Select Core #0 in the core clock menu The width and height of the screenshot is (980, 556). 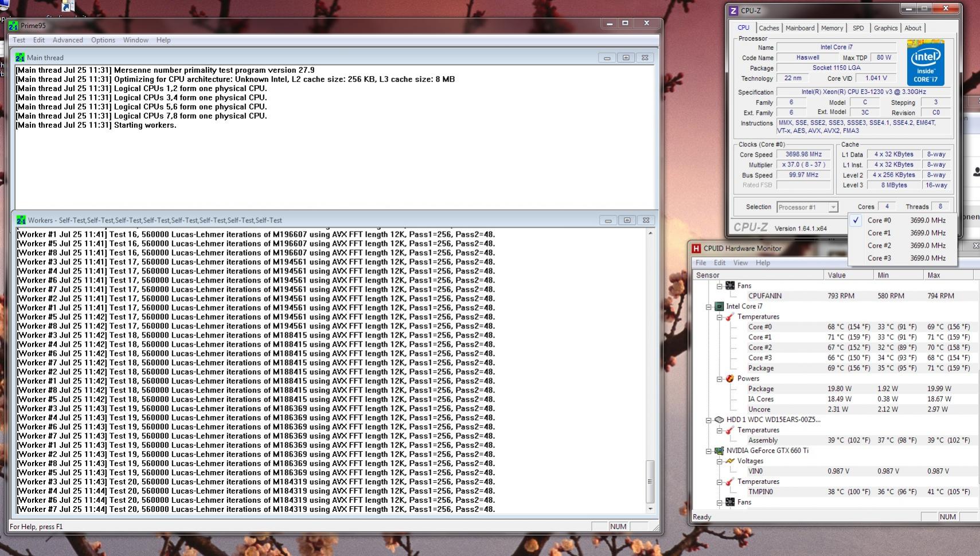click(x=903, y=220)
